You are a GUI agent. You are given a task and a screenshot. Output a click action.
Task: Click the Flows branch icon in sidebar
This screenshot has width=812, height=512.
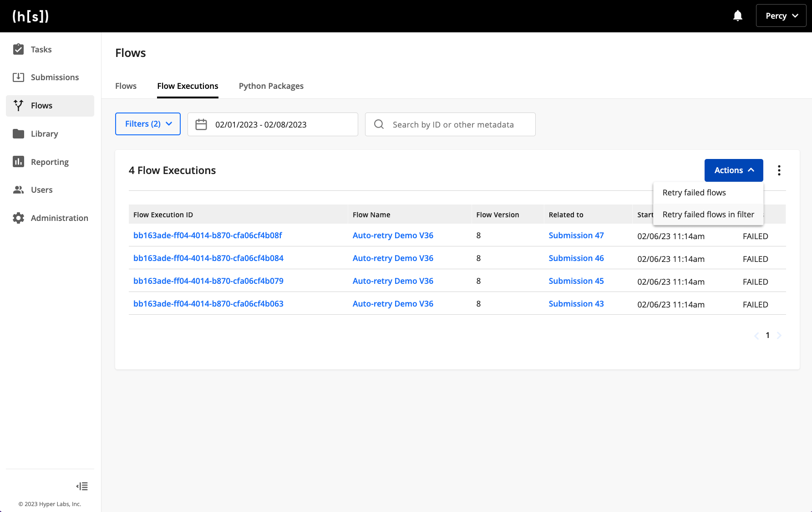(18, 106)
